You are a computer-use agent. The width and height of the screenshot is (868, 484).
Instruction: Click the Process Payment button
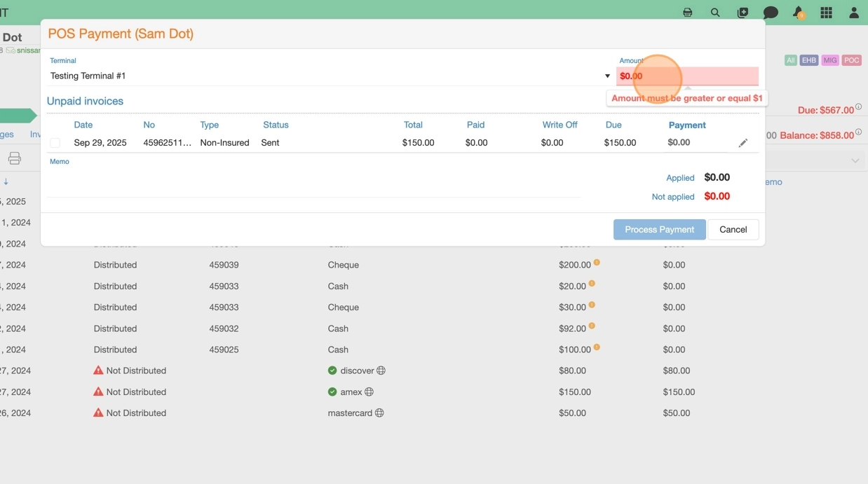[x=659, y=230]
